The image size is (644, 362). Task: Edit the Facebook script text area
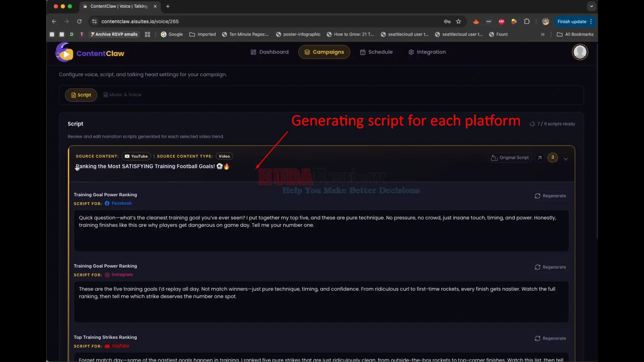click(321, 230)
